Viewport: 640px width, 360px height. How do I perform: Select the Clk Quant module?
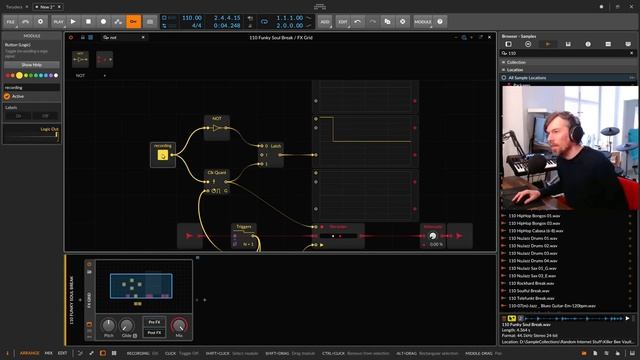pos(217,182)
